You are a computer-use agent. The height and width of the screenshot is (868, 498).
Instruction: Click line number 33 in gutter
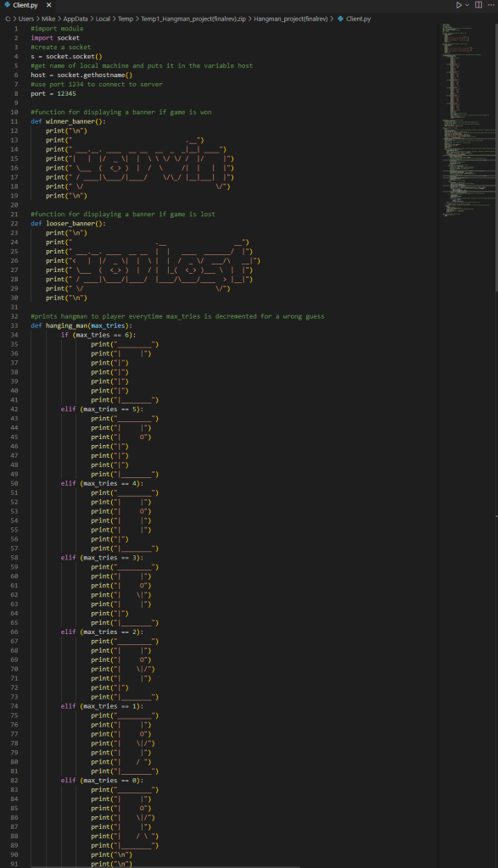[x=14, y=325]
